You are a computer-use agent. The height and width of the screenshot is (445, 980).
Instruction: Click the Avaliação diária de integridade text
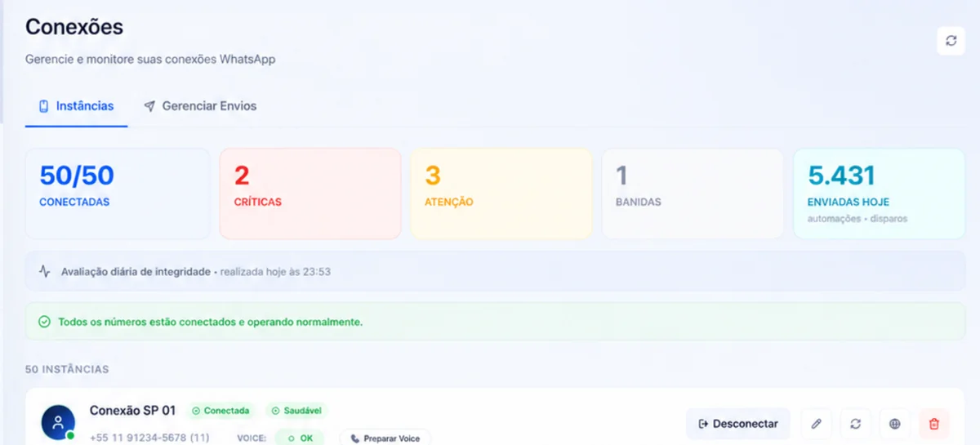[136, 271]
